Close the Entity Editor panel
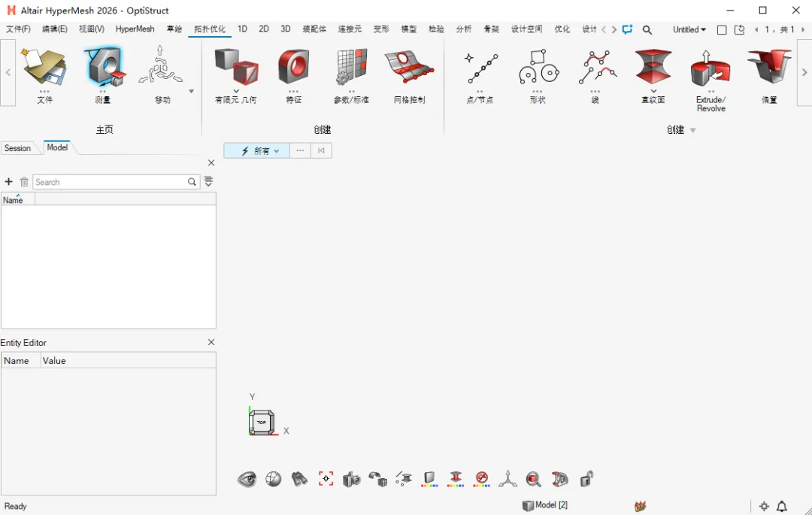This screenshot has width=812, height=515. coord(211,342)
